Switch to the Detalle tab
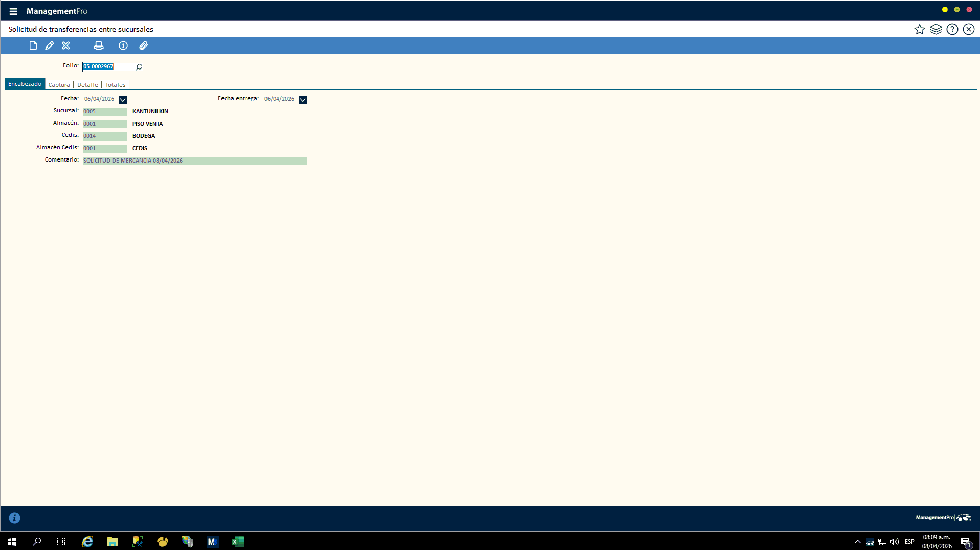The height and width of the screenshot is (550, 980). tap(87, 85)
